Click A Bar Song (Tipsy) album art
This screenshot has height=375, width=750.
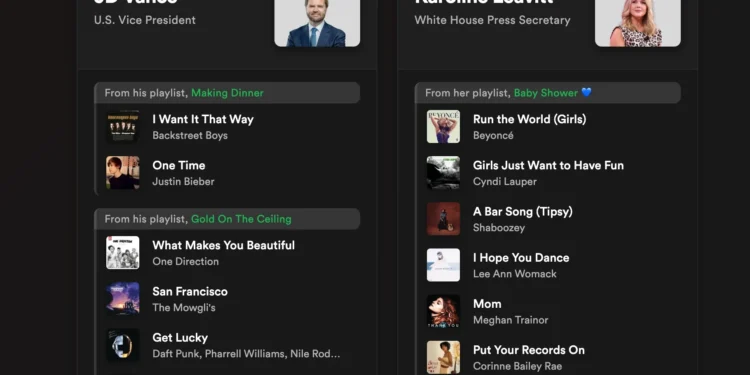click(443, 219)
